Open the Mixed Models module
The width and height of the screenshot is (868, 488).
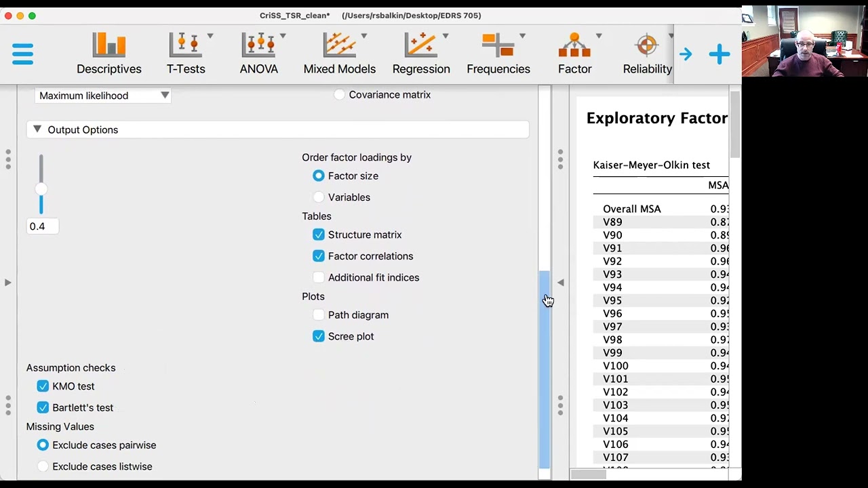(339, 54)
